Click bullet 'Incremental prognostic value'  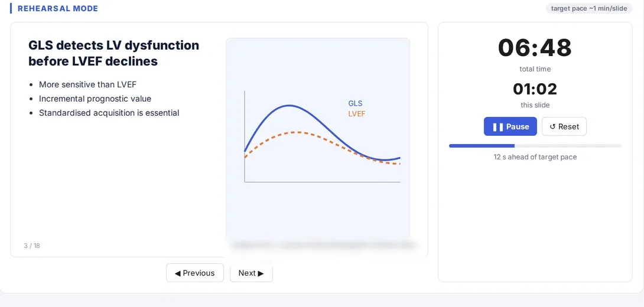coord(95,99)
